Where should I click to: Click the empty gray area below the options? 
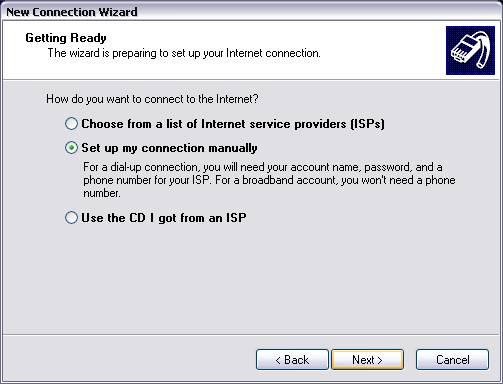pos(251,280)
